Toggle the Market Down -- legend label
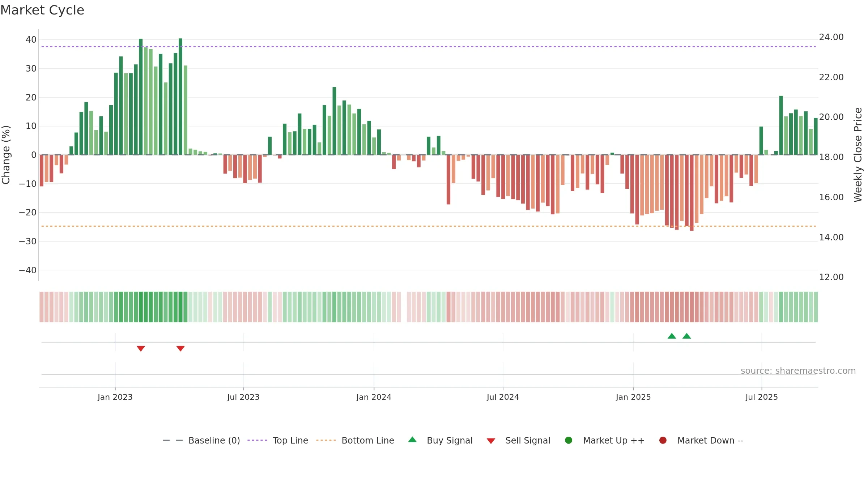The image size is (868, 488). (710, 441)
